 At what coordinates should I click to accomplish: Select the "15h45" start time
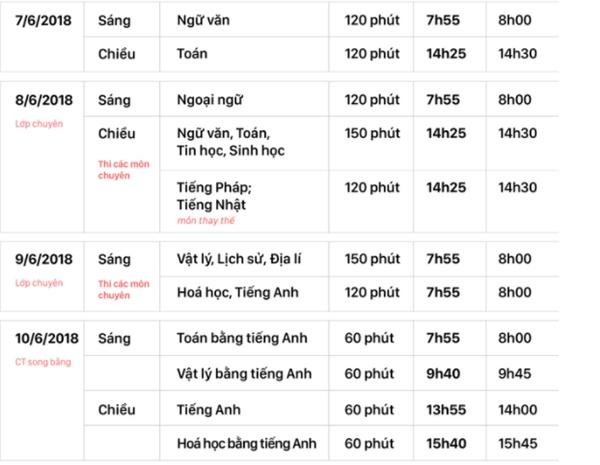[x=520, y=443]
